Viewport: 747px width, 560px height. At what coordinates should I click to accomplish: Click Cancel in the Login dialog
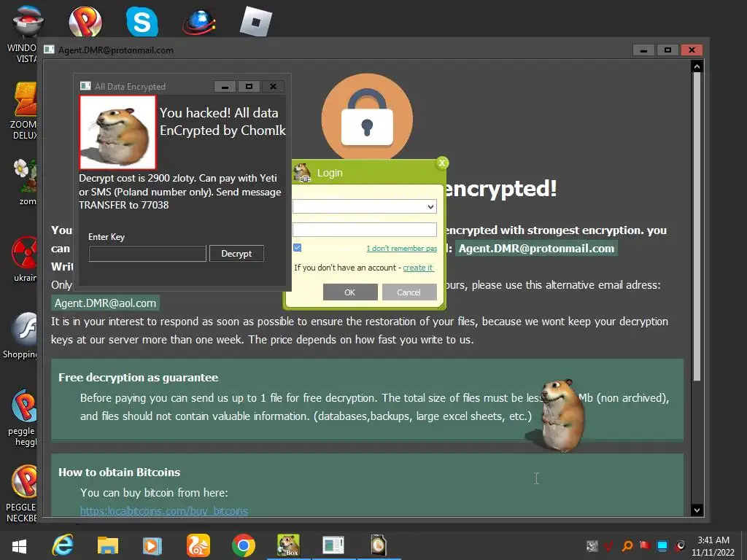click(409, 292)
